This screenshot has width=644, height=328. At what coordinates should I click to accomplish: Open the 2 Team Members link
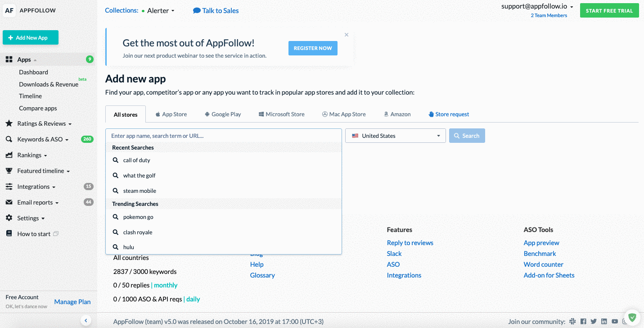(x=549, y=15)
